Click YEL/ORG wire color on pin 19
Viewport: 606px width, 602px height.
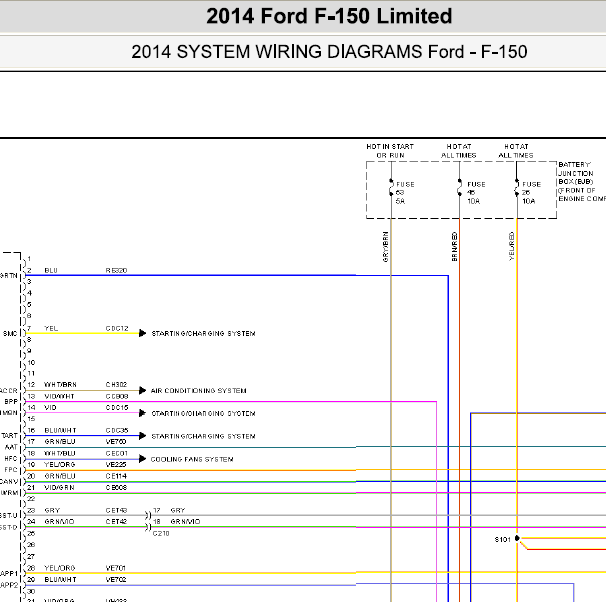(60, 464)
